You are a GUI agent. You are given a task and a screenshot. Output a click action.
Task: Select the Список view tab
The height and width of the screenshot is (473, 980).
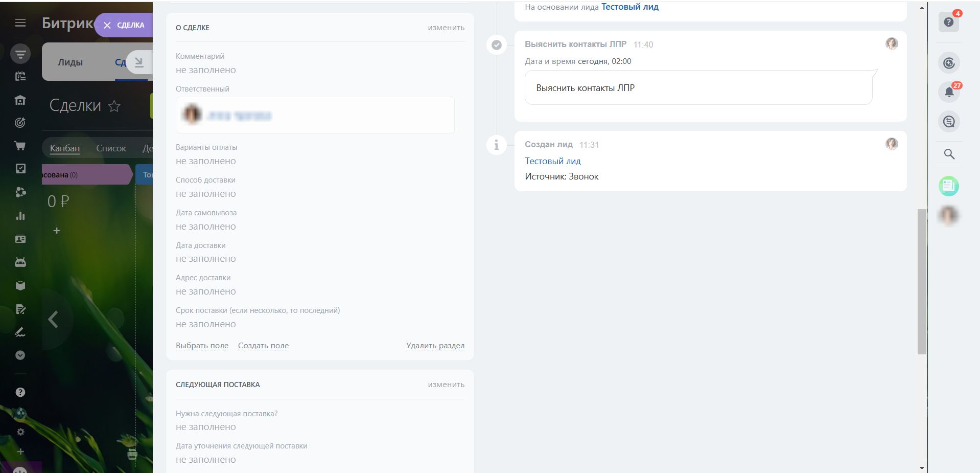point(111,148)
